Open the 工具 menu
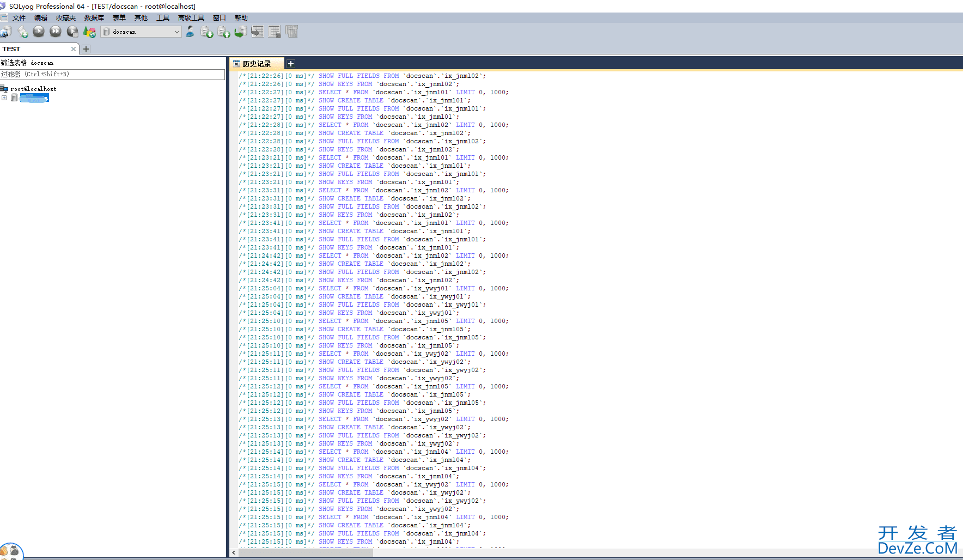Image resolution: width=963 pixels, height=560 pixels. click(163, 17)
